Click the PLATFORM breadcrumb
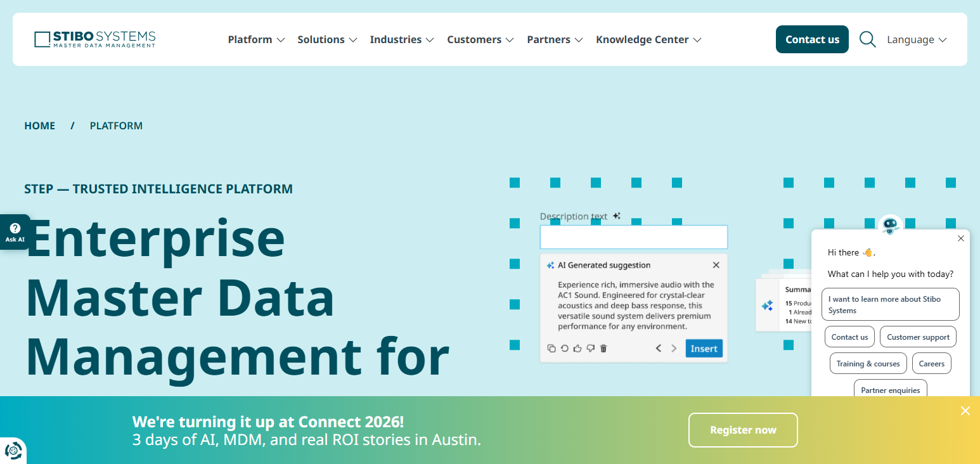Viewport: 980px width, 464px height. [x=116, y=126]
